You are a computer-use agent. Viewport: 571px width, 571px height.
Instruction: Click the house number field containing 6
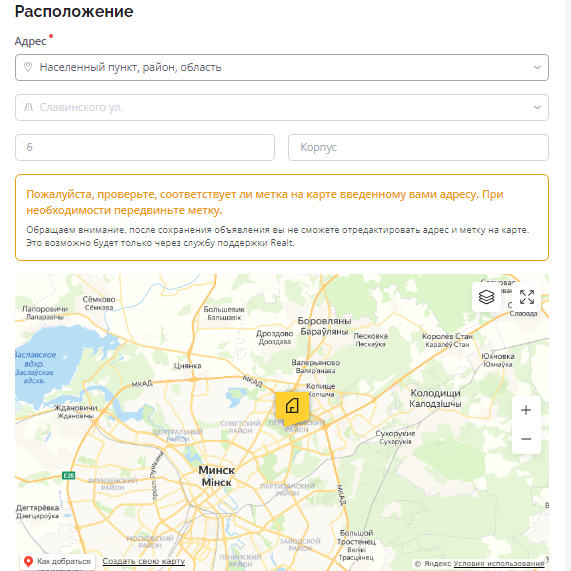coord(145,147)
